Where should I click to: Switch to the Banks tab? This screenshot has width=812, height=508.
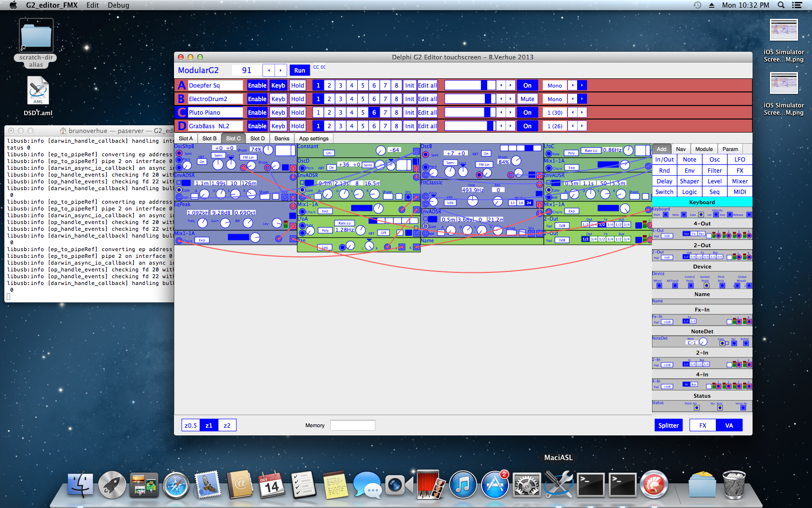(282, 138)
